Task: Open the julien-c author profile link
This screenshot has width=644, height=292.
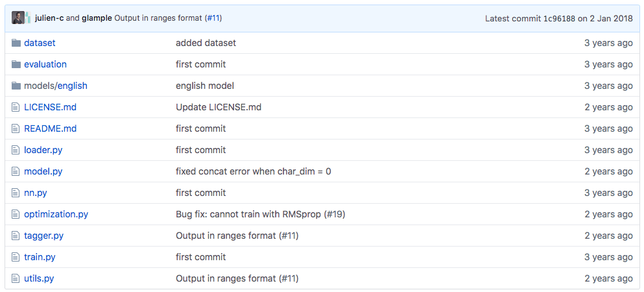Action: click(x=49, y=18)
